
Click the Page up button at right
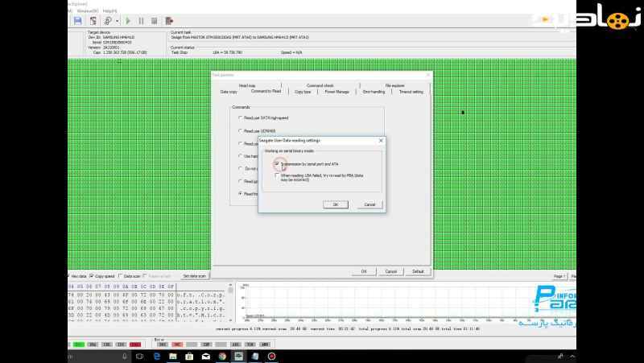[x=559, y=276]
